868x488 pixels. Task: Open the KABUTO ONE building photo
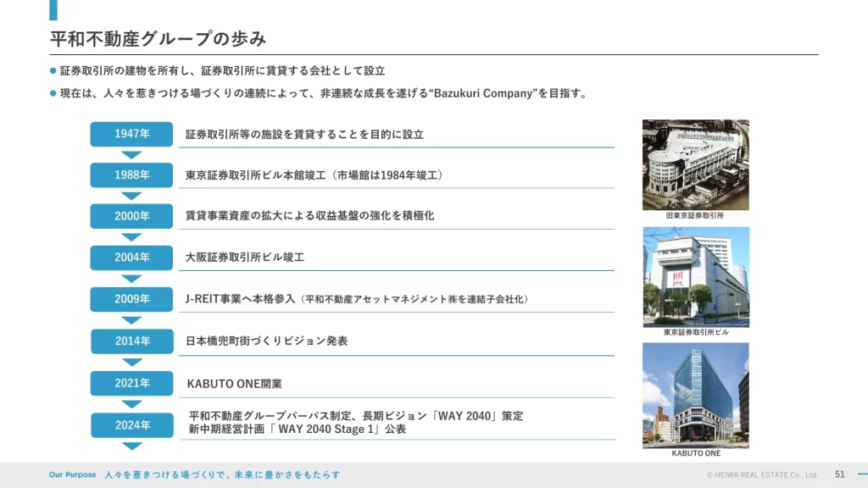695,394
